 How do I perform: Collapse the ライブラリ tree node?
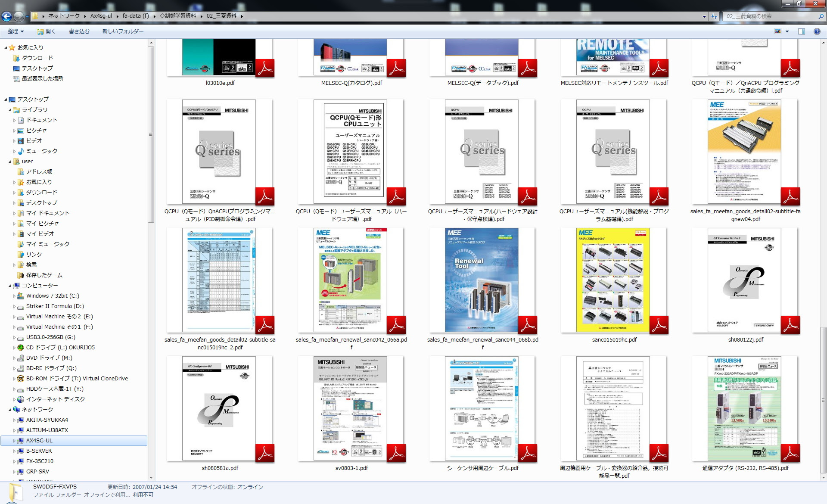(10, 110)
